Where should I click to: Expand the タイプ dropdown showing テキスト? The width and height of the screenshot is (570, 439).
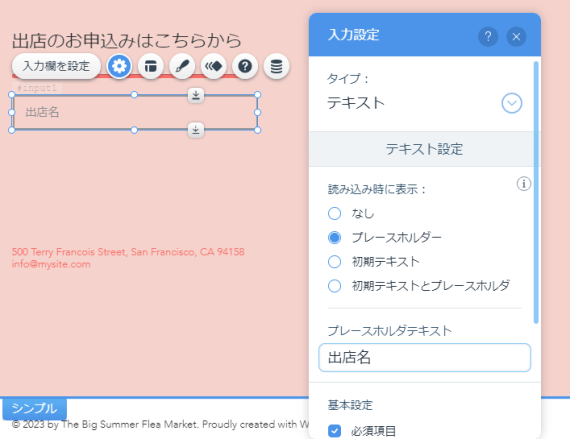(512, 103)
